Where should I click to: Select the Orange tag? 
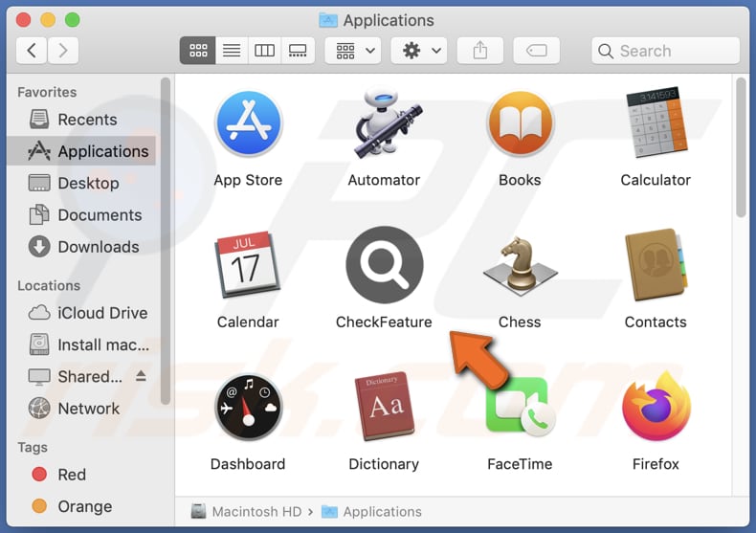[x=82, y=506]
